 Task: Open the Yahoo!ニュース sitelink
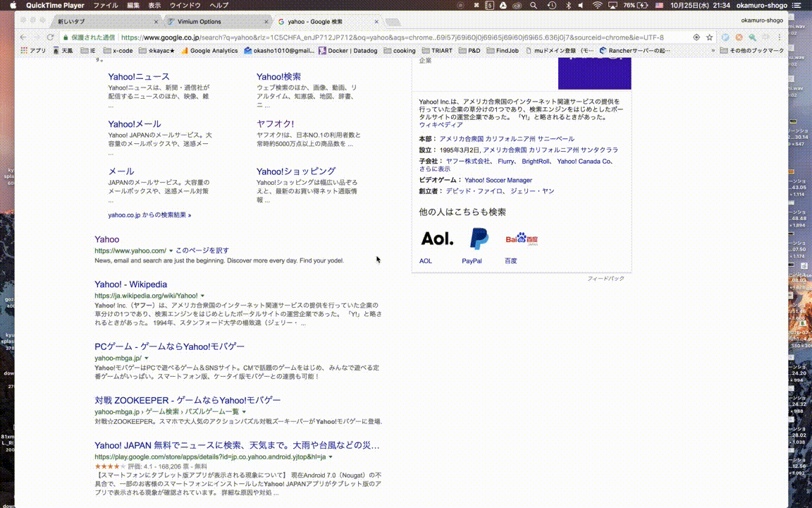click(x=139, y=77)
